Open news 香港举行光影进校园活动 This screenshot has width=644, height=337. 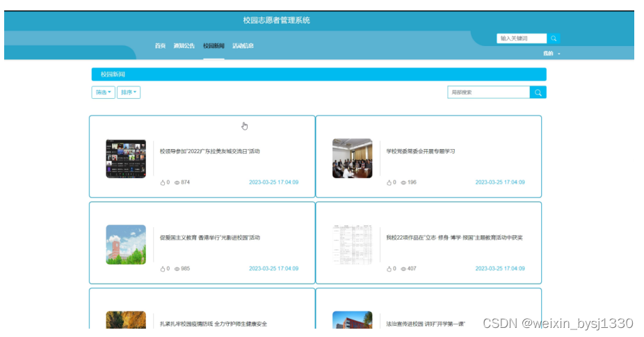210,237
